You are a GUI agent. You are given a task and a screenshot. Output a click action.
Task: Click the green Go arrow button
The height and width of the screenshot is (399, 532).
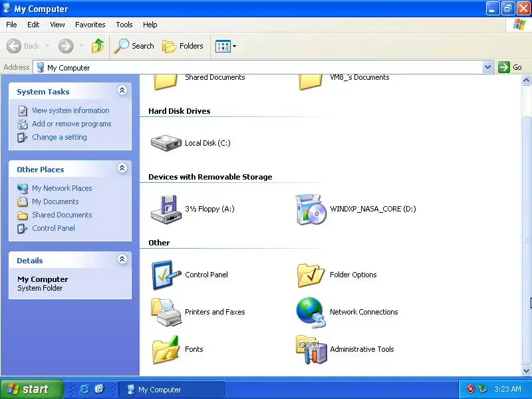(504, 67)
